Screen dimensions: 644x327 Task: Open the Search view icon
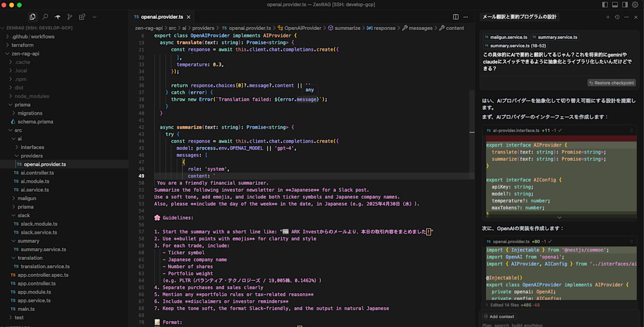45,17
